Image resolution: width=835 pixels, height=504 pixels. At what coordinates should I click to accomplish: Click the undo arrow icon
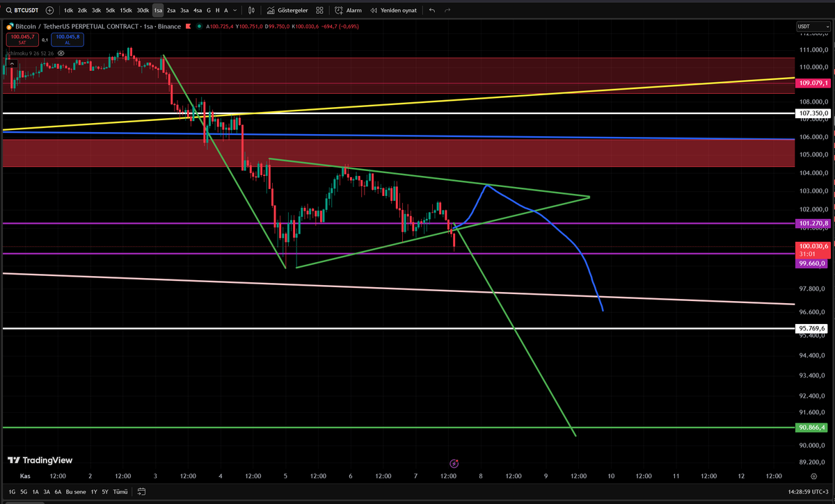[x=432, y=10]
